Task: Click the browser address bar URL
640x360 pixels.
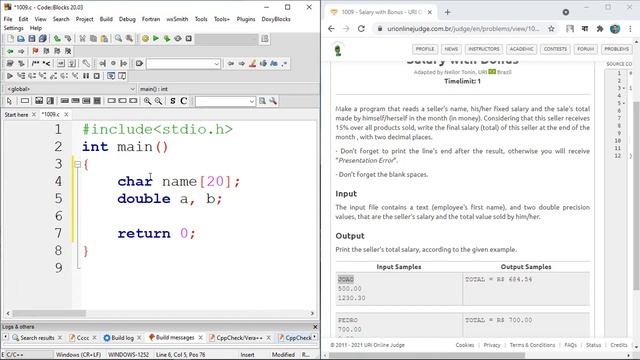Action: (x=463, y=29)
